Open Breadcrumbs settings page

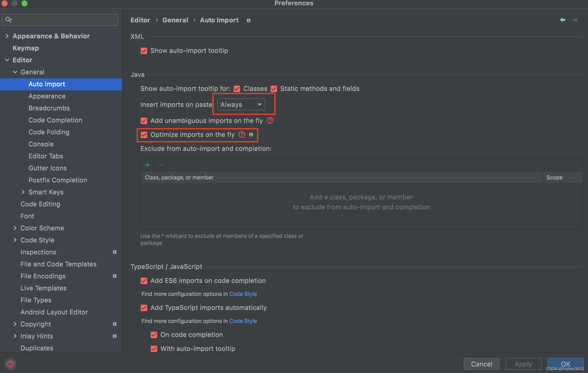point(49,108)
